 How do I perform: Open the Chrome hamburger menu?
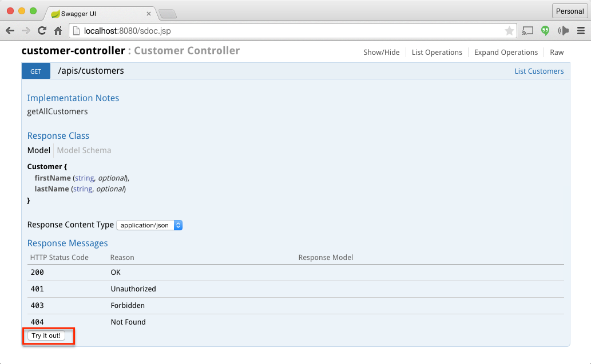[581, 31]
